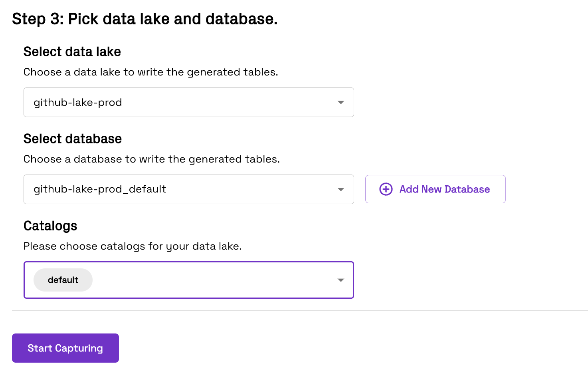
Task: Expand the github-lake-prod_default database dropdown
Action: click(x=188, y=189)
